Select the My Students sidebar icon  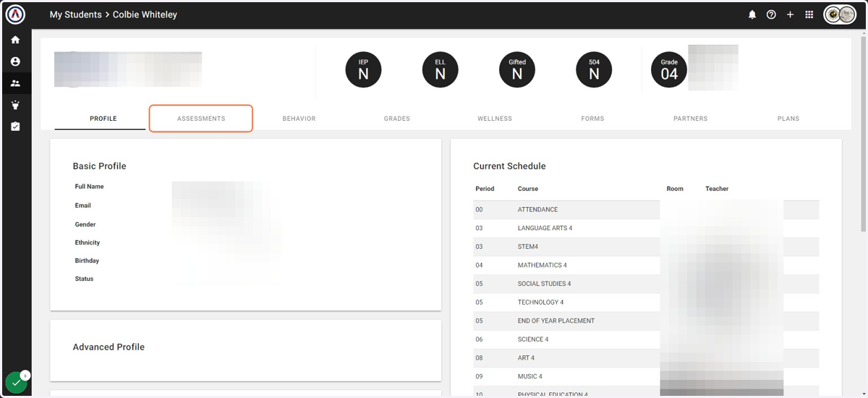(x=15, y=83)
